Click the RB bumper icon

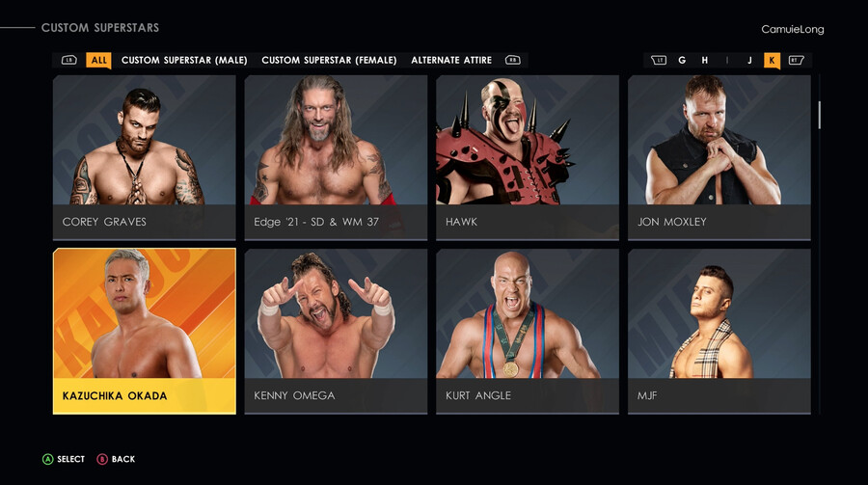(513, 60)
